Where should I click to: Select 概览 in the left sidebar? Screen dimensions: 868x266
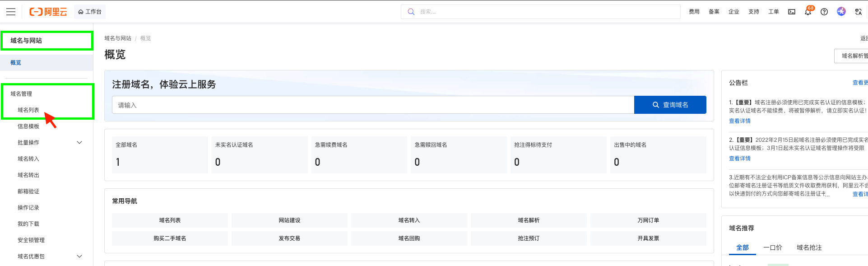(46, 63)
